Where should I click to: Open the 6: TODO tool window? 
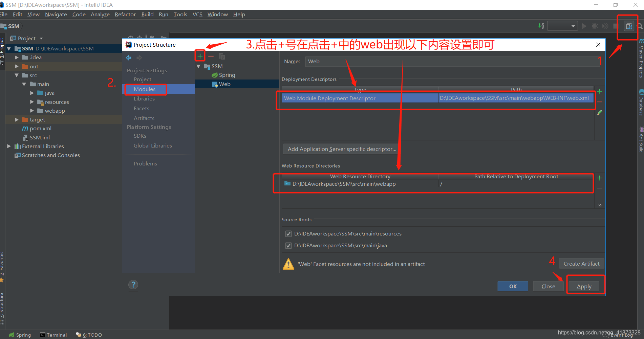click(89, 335)
